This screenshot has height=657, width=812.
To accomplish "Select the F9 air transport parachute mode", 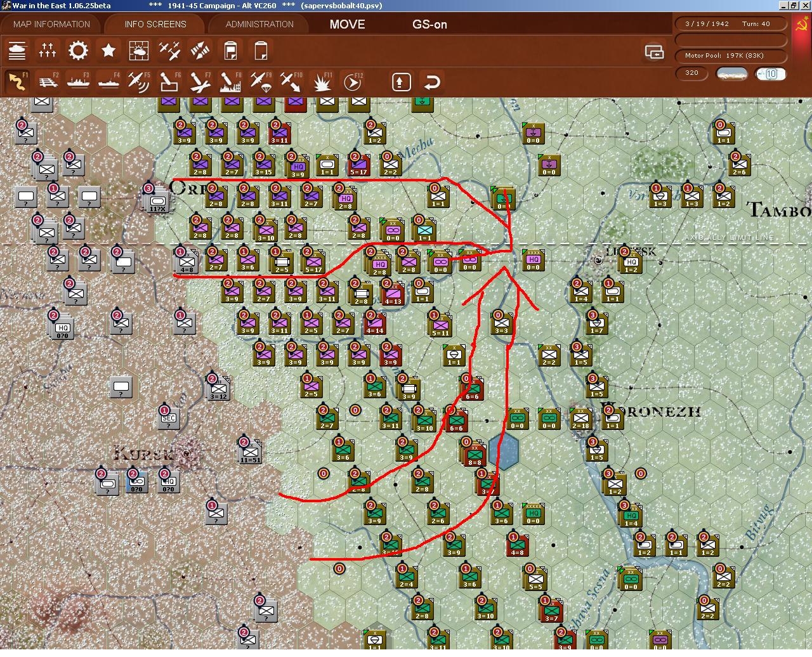I will 261,82.
